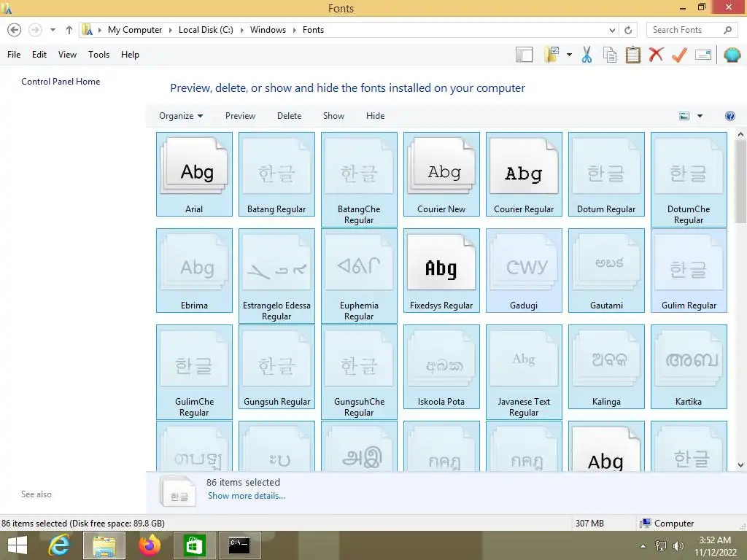This screenshot has height=560, width=747.
Task: Open the recent locations dropdown arrow
Action: 53,30
